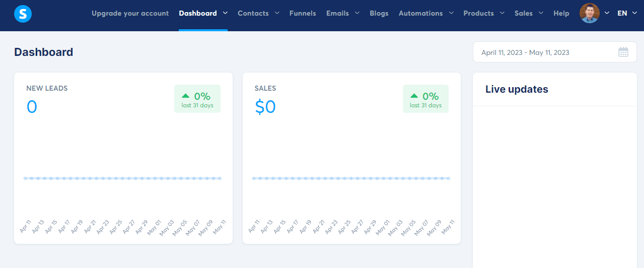Go to the Funnels page

[303, 13]
